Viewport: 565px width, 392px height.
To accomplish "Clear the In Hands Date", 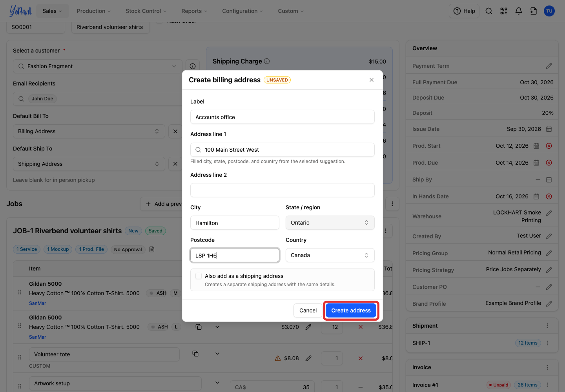I will (x=549, y=196).
